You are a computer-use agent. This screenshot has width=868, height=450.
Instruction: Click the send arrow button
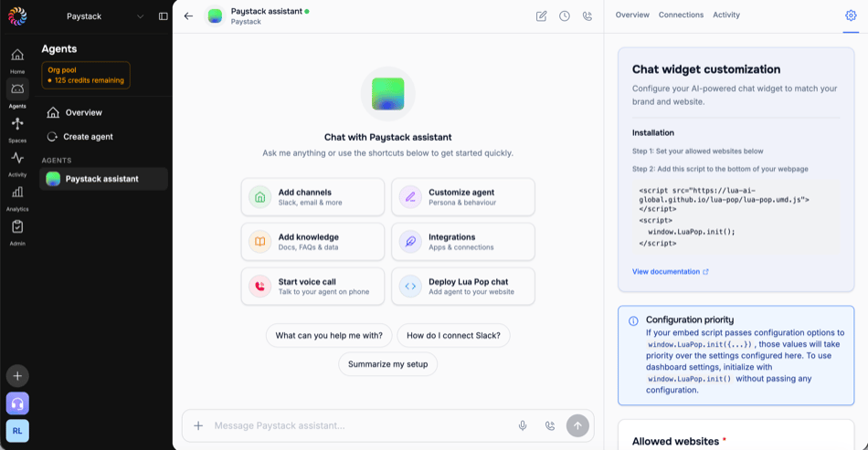click(577, 425)
